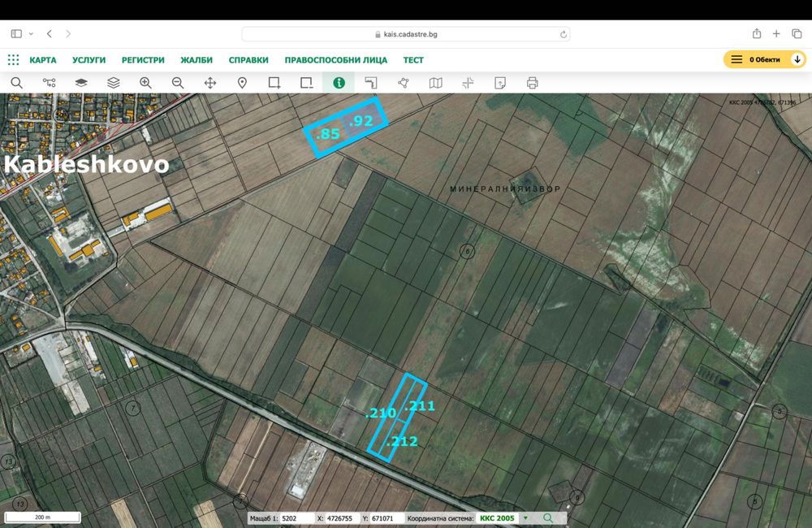Click the kais.cadastre.bg address bar
This screenshot has width=812, height=528.
(x=405, y=34)
